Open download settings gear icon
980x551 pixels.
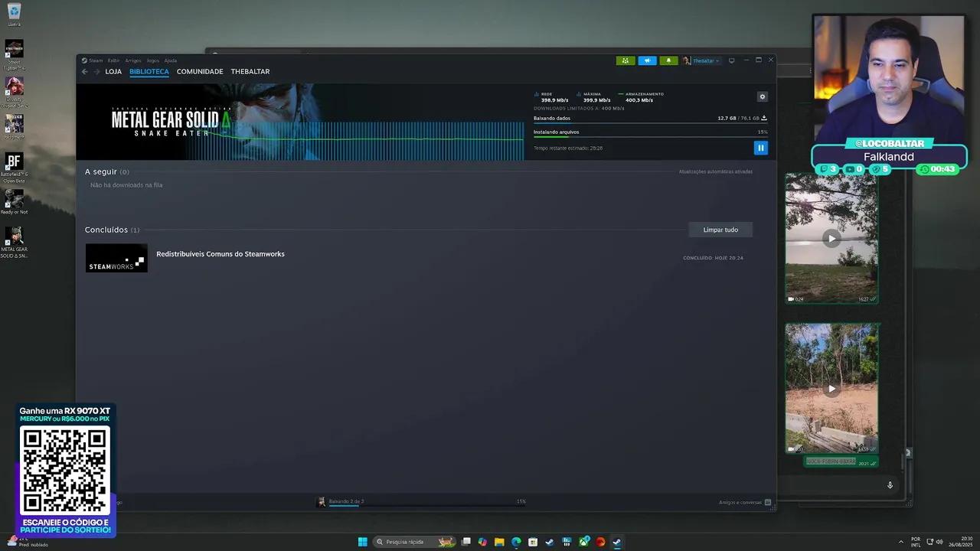tap(762, 96)
